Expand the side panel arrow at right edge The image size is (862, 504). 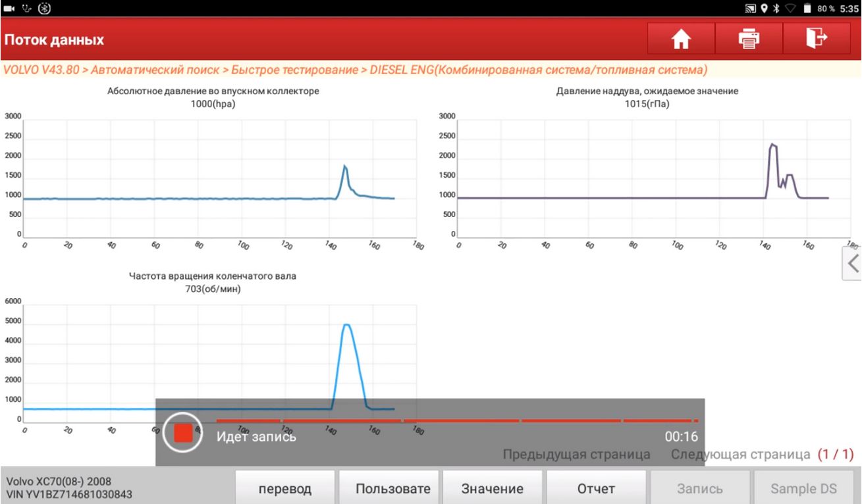pyautogui.click(x=853, y=263)
